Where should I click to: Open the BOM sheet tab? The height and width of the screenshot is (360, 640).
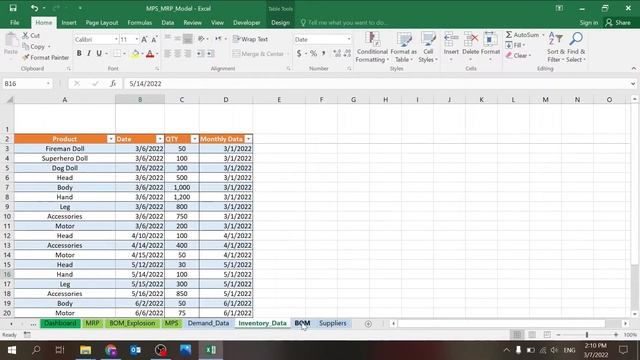click(x=302, y=323)
